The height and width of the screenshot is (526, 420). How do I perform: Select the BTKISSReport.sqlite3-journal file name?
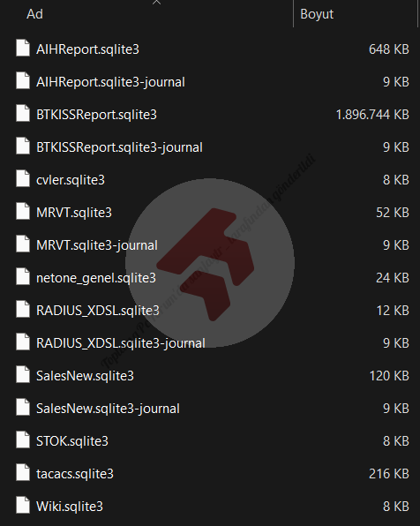(119, 147)
